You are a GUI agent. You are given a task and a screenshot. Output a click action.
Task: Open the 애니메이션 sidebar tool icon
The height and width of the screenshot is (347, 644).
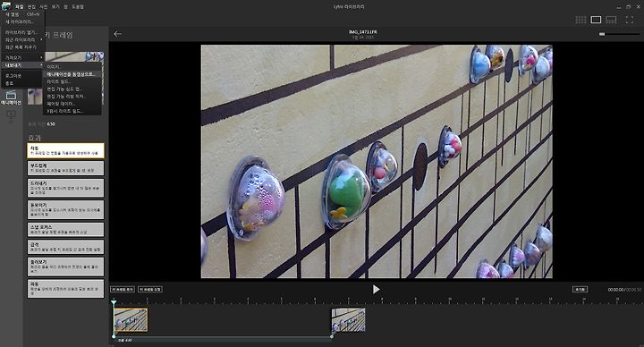[x=11, y=97]
